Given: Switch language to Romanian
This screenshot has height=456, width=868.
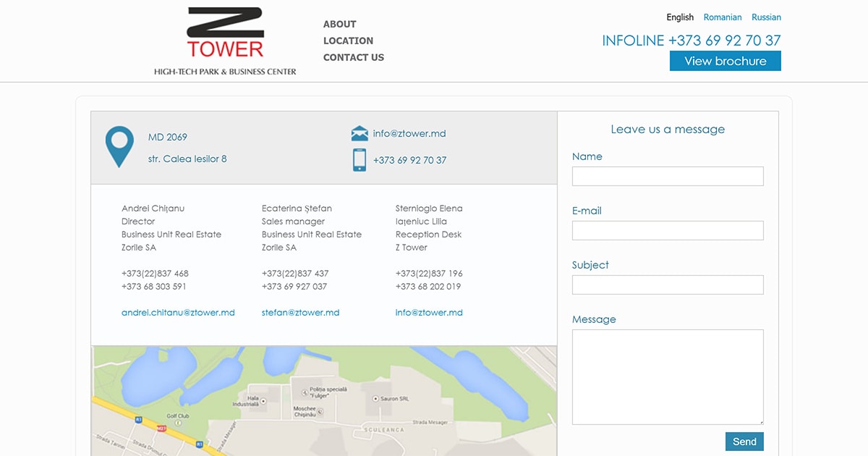Looking at the screenshot, I should (723, 17).
